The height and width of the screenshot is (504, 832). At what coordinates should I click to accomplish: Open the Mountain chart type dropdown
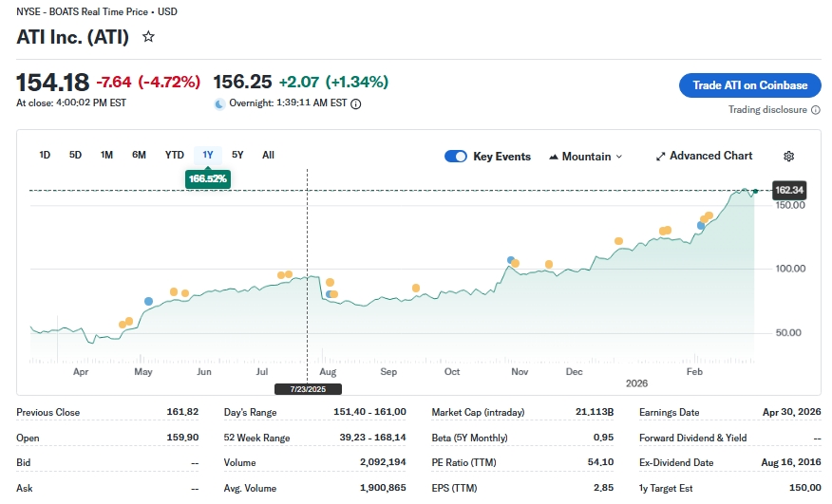click(x=586, y=157)
